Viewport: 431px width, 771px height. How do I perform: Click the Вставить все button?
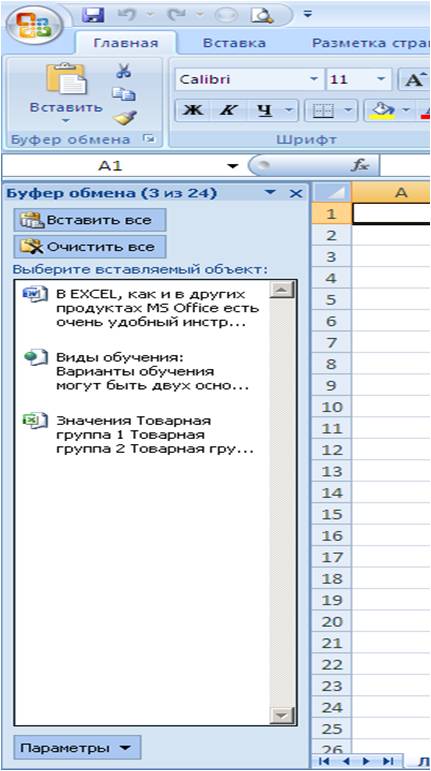90,220
